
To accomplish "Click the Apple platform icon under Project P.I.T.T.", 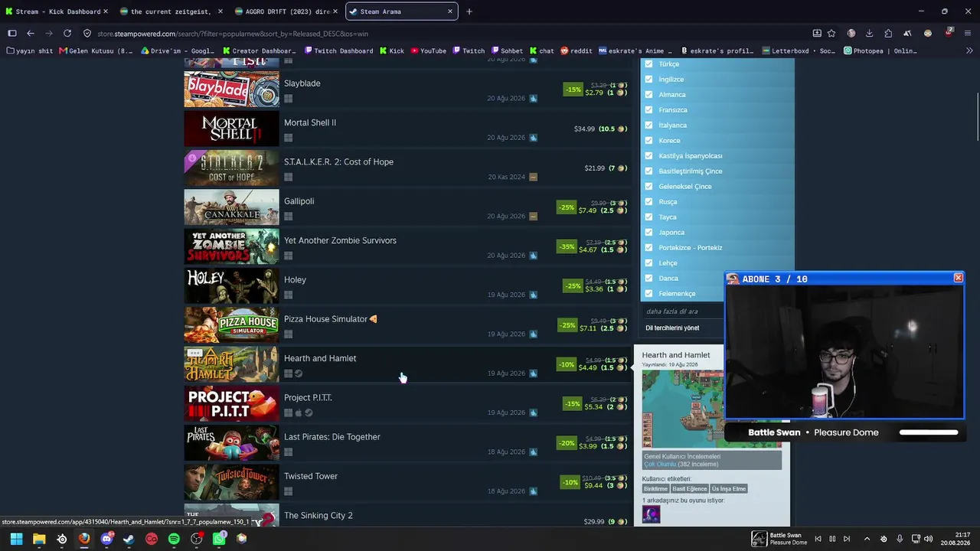I will pos(299,413).
